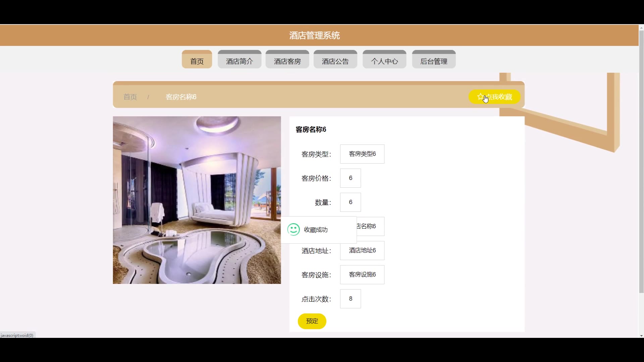644x362 pixels.
Task: Click the 数量 label
Action: [x=323, y=202]
